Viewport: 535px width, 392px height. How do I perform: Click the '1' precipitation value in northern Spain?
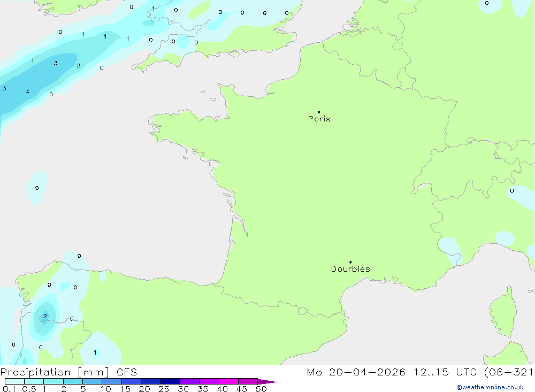(95, 352)
